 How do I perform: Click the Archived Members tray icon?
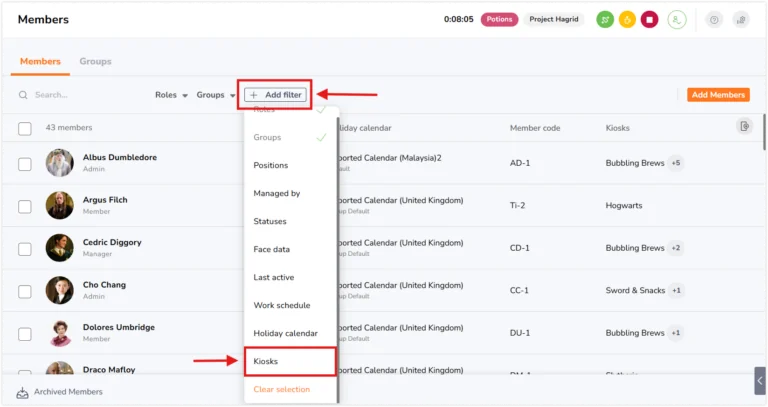[23, 392]
